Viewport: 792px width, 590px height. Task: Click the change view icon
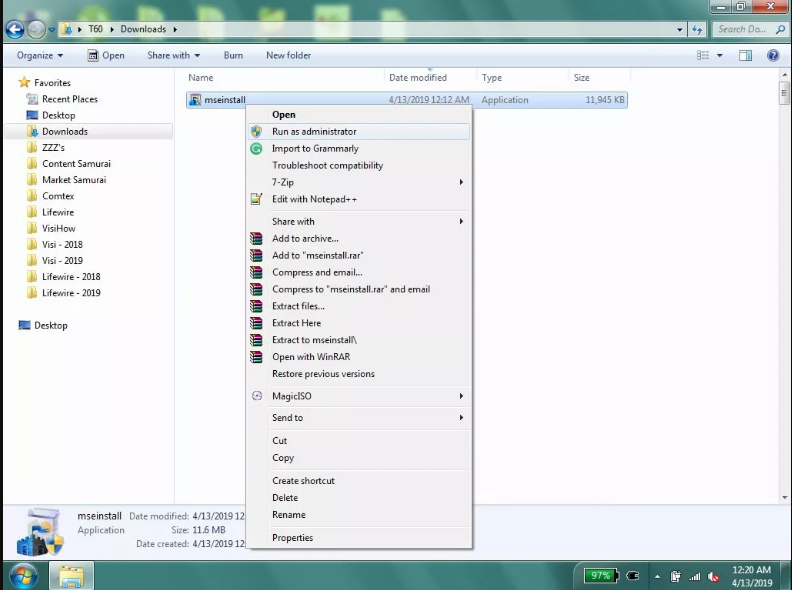click(703, 56)
